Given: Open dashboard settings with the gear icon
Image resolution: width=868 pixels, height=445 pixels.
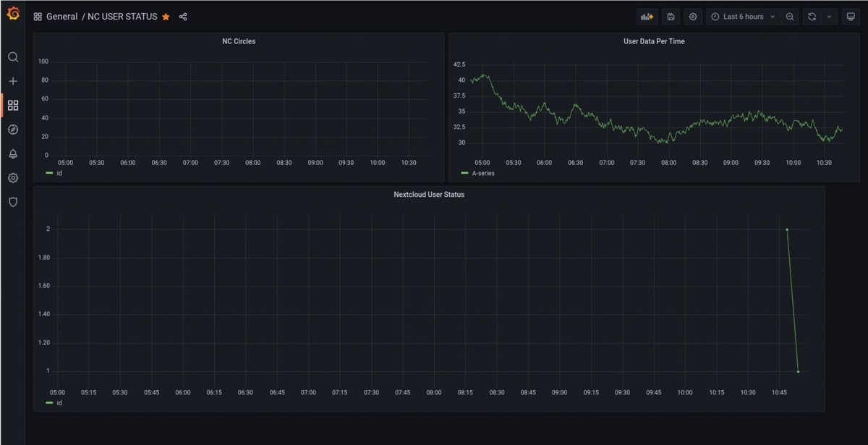Looking at the screenshot, I should pos(692,16).
